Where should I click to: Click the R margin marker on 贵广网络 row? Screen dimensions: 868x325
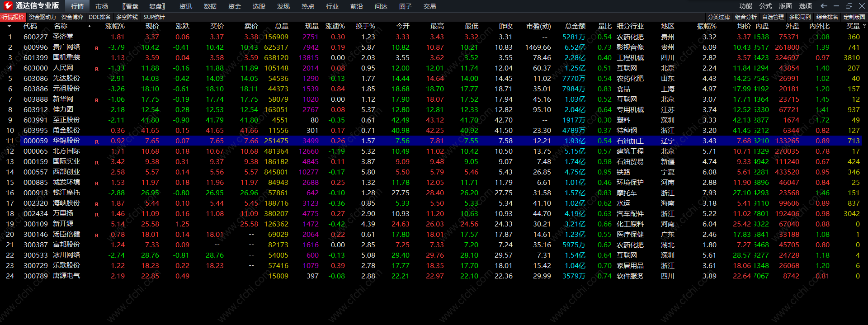tap(97, 48)
